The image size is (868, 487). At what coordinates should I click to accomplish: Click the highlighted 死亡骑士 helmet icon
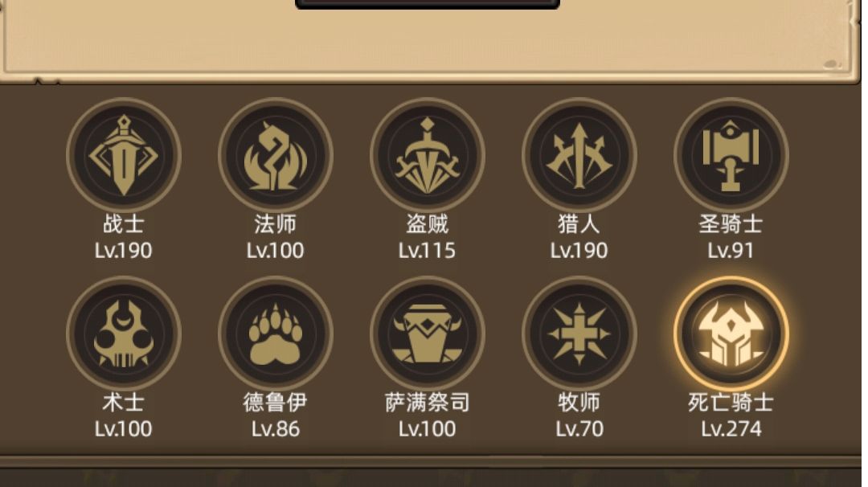(731, 334)
